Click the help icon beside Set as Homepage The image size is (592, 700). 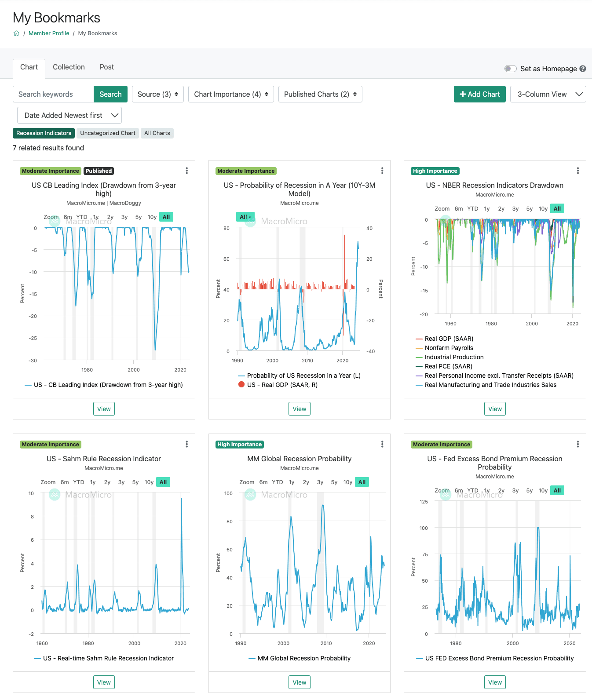click(583, 69)
